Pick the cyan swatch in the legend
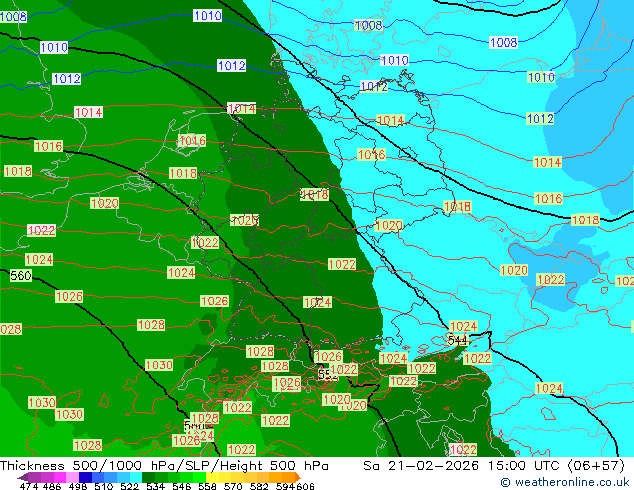This screenshot has height=490, width=634. pyautogui.click(x=136, y=477)
